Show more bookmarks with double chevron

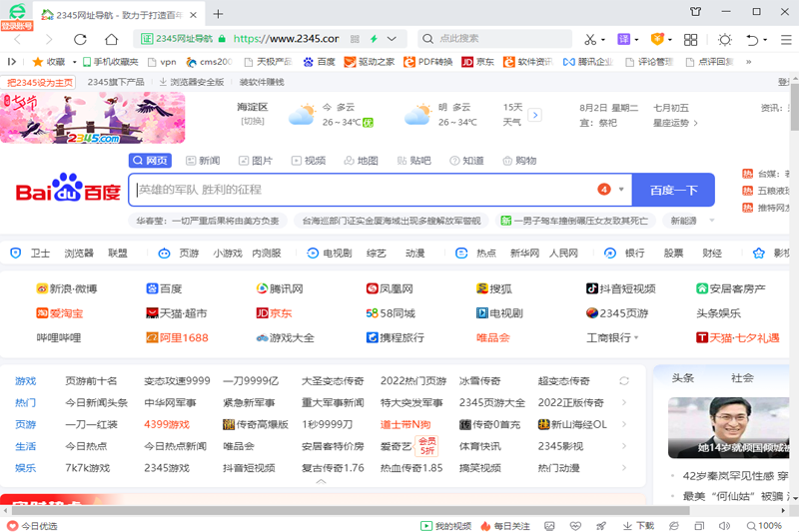pos(748,62)
